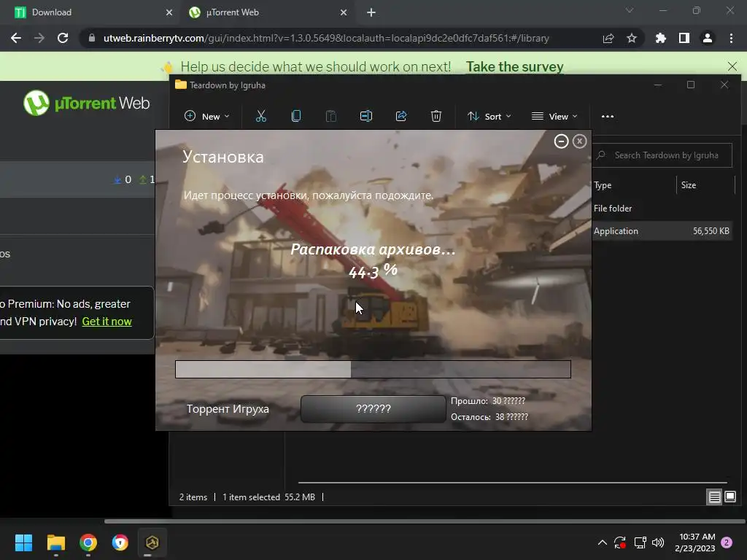The height and width of the screenshot is (560, 747).
Task: Close the Download browser tab
Action: 169,12
